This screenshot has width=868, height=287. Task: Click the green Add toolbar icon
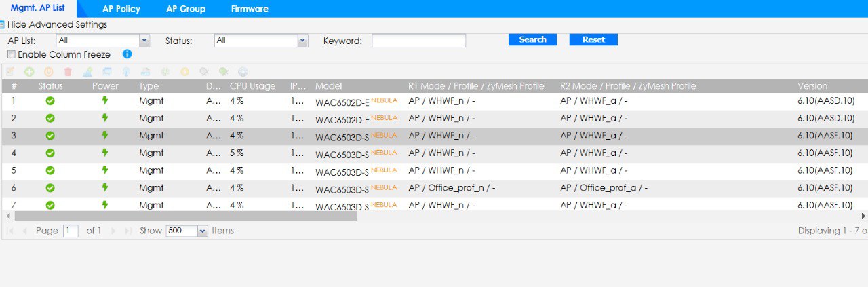[29, 71]
